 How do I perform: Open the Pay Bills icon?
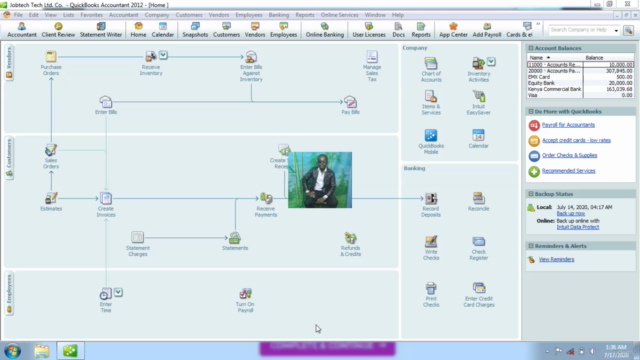(x=350, y=101)
